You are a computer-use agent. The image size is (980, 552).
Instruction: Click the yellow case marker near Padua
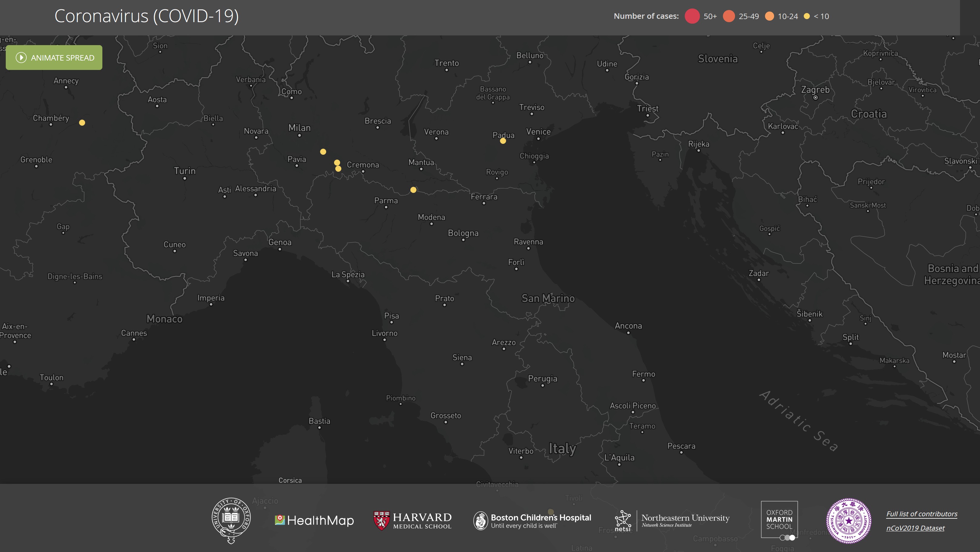click(x=503, y=141)
